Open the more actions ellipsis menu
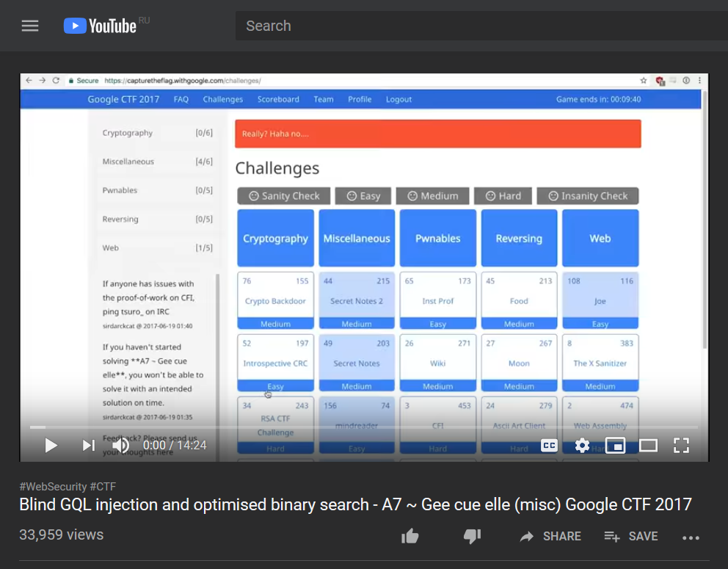Image resolution: width=728 pixels, height=569 pixels. pos(691,537)
